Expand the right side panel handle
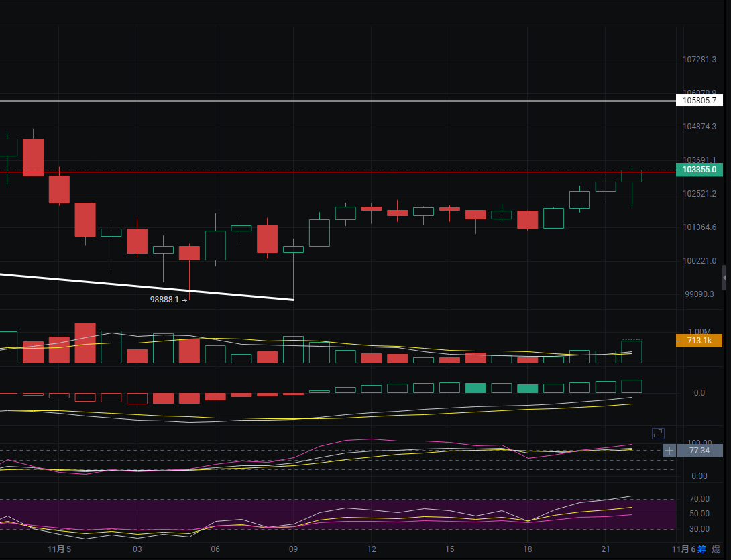 click(x=724, y=276)
